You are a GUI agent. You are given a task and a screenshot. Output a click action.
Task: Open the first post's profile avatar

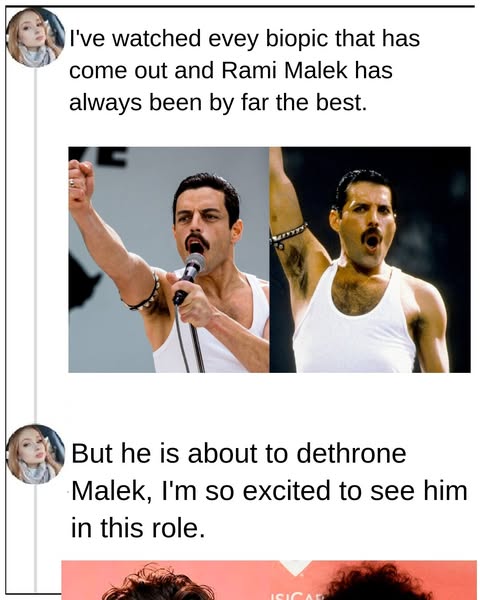(36, 38)
